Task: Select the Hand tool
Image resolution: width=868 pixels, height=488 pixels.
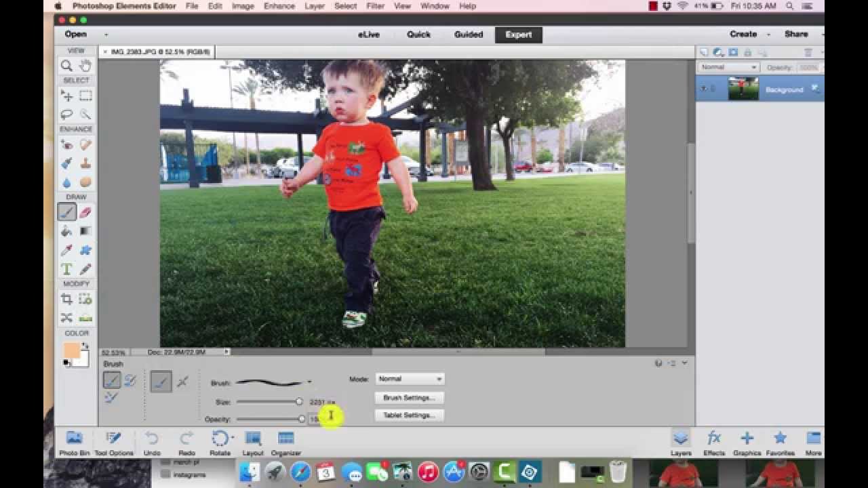Action: pos(85,66)
